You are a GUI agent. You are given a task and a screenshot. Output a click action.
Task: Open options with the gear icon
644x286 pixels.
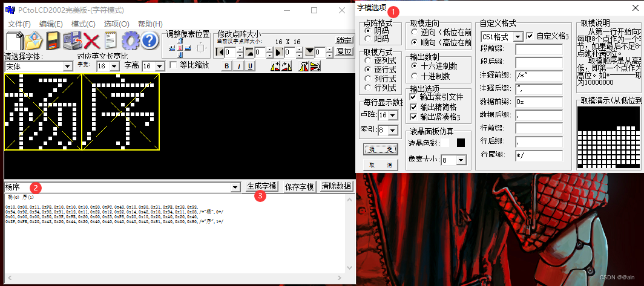(x=131, y=41)
